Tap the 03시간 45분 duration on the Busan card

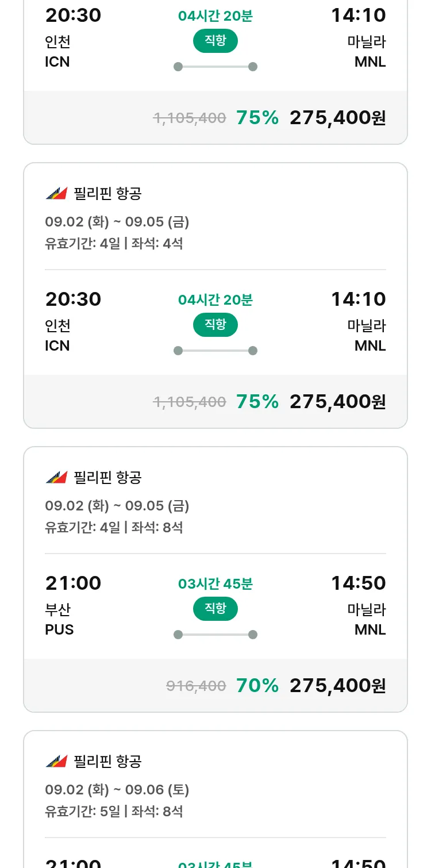[x=215, y=584]
